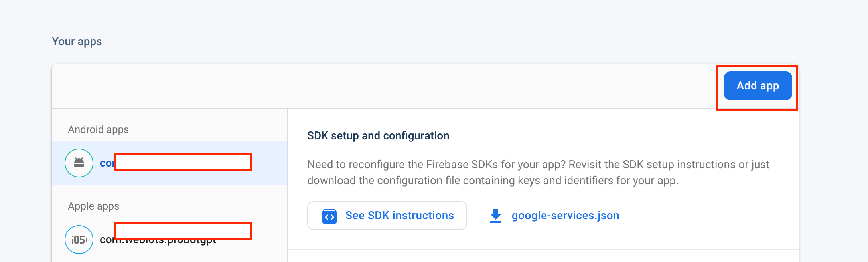Click the Android apps section label
The width and height of the screenshot is (868, 262).
(98, 129)
